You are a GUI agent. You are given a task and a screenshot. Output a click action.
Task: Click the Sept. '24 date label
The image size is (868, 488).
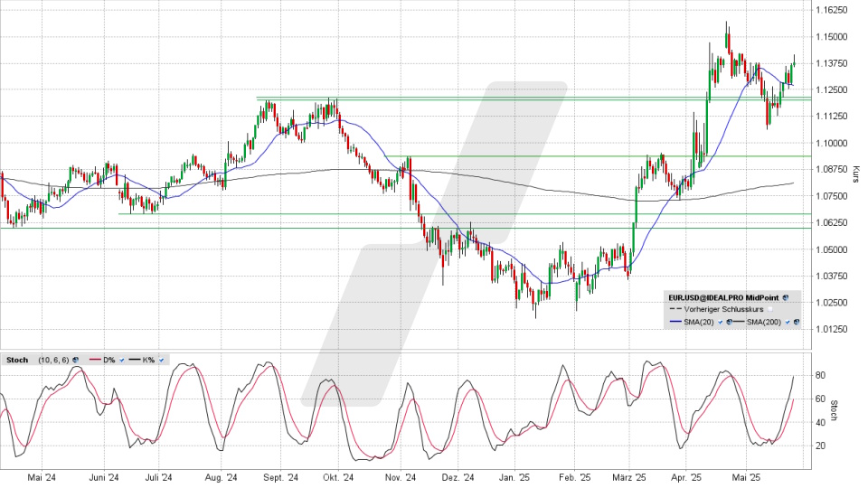pyautogui.click(x=280, y=477)
